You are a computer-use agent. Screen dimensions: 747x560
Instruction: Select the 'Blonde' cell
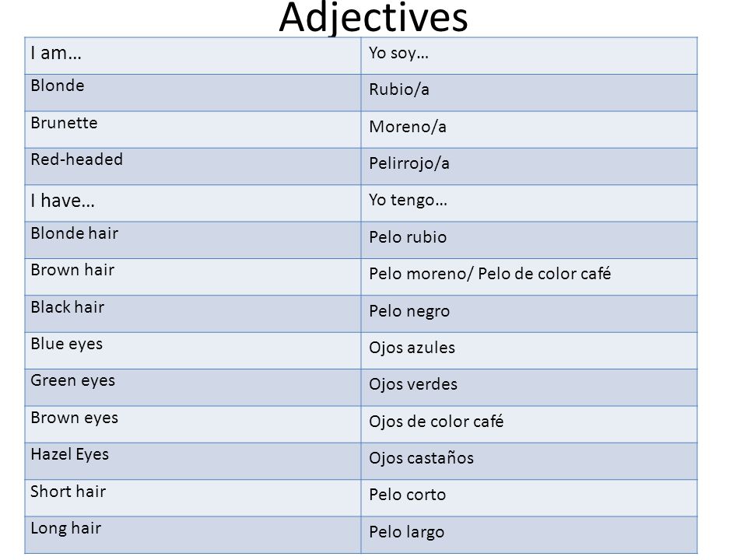193,93
